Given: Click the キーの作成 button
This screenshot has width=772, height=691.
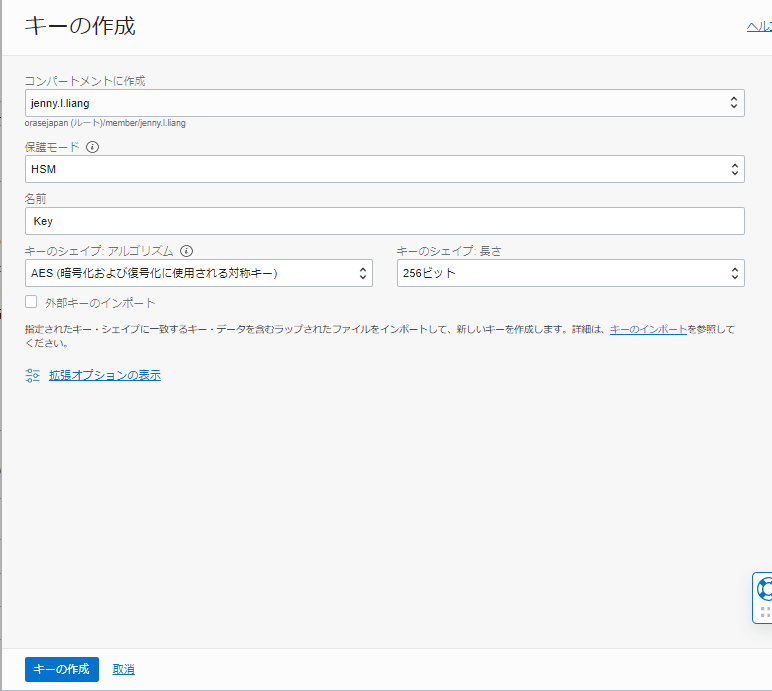Looking at the screenshot, I should click(62, 669).
